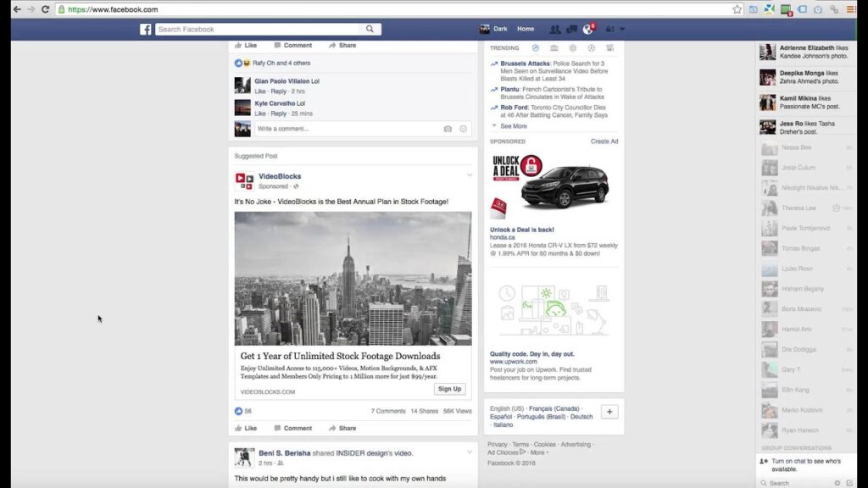The height and width of the screenshot is (488, 868).
Task: Select the politics trending category icon
Action: coord(554,48)
